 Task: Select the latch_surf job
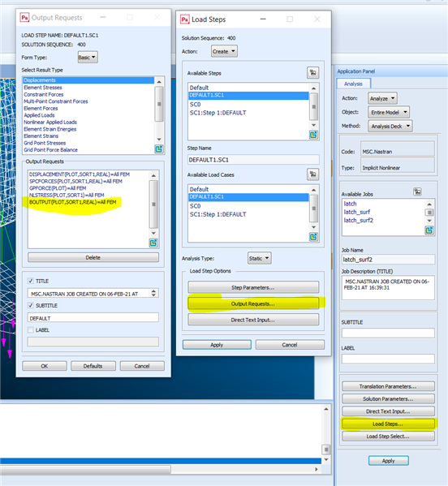383,212
